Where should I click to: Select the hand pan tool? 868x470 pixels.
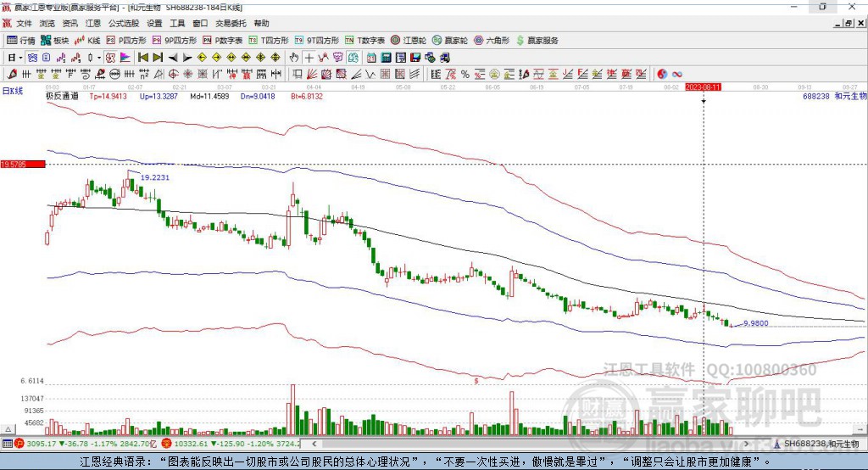(294, 58)
